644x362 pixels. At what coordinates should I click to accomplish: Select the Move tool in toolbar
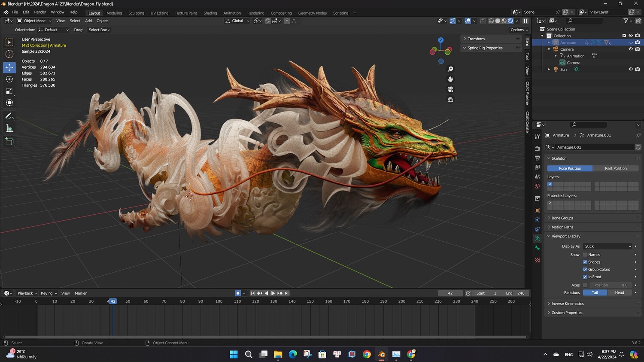(9, 67)
